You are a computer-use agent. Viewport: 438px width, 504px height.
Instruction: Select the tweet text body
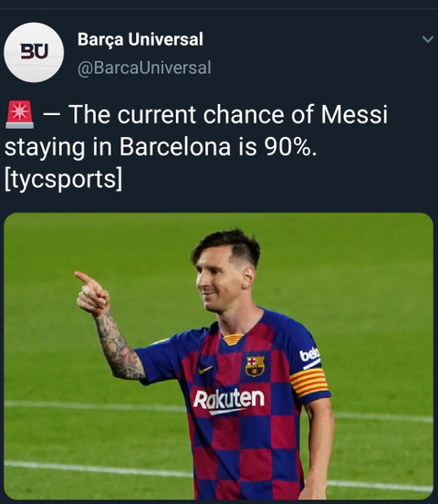pos(196,147)
